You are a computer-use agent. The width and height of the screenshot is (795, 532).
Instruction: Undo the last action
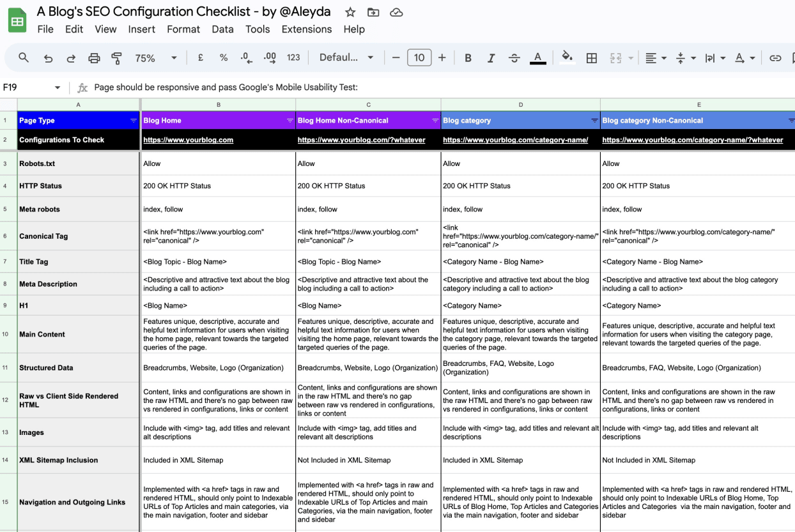click(x=48, y=58)
